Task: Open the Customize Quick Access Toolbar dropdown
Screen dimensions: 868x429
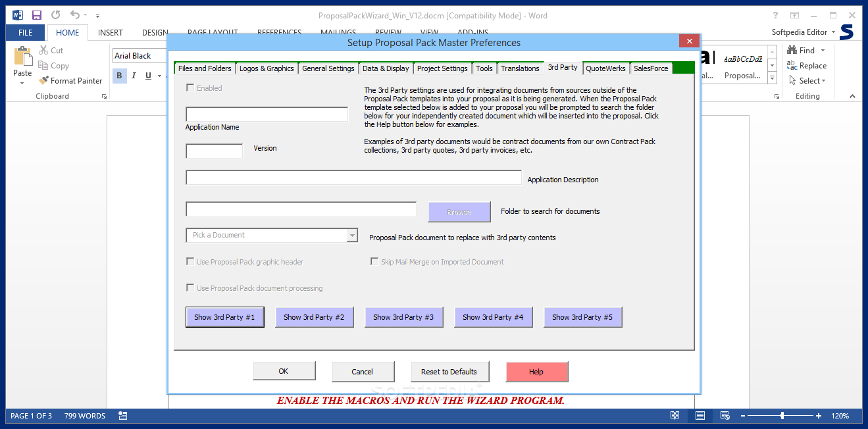Action: click(x=98, y=14)
